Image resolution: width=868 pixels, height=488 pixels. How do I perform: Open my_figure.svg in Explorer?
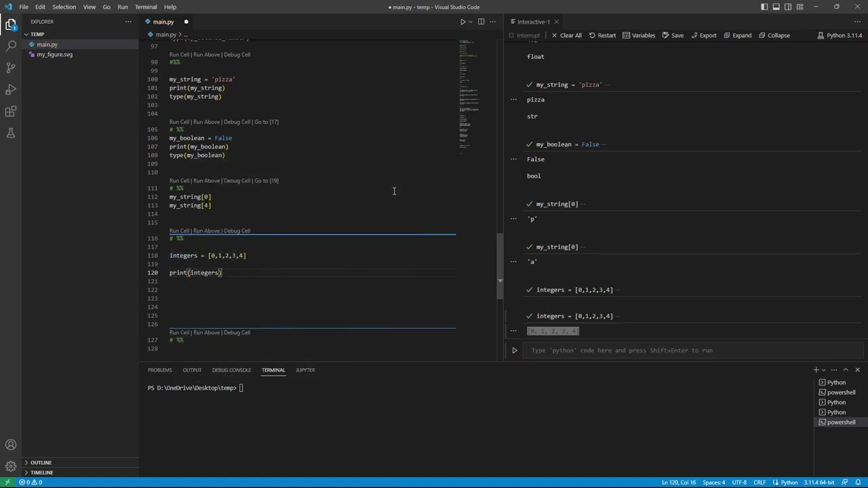54,54
